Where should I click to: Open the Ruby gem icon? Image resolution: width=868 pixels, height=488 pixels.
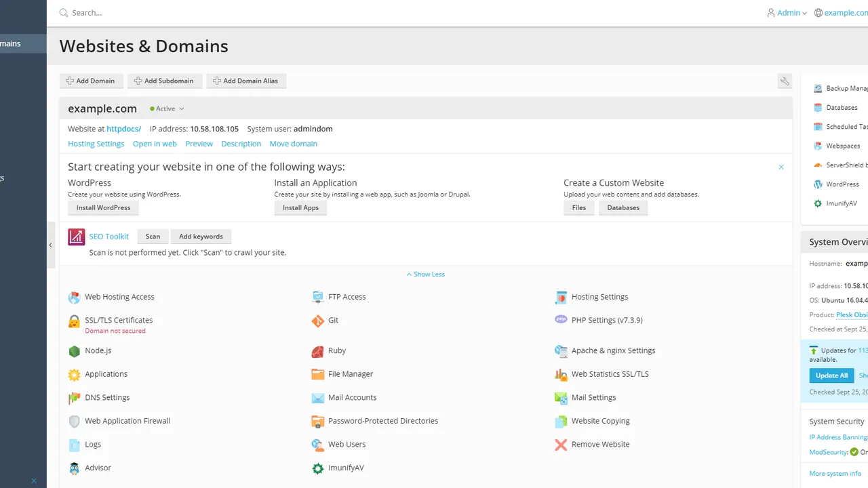click(x=317, y=351)
